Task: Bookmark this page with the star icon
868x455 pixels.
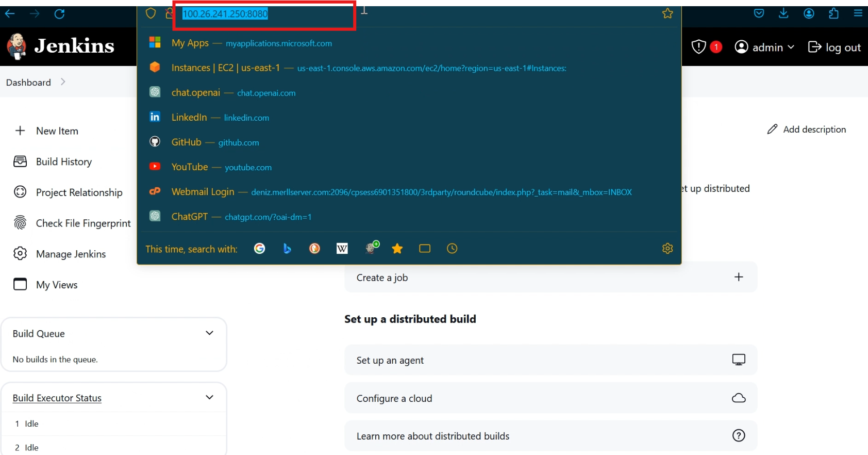Action: 667,13
